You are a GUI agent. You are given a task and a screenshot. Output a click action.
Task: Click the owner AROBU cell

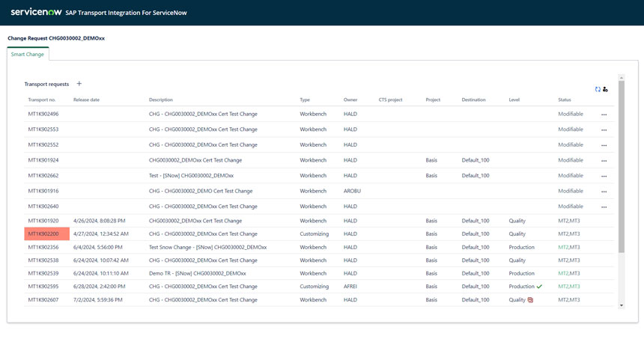[352, 192]
